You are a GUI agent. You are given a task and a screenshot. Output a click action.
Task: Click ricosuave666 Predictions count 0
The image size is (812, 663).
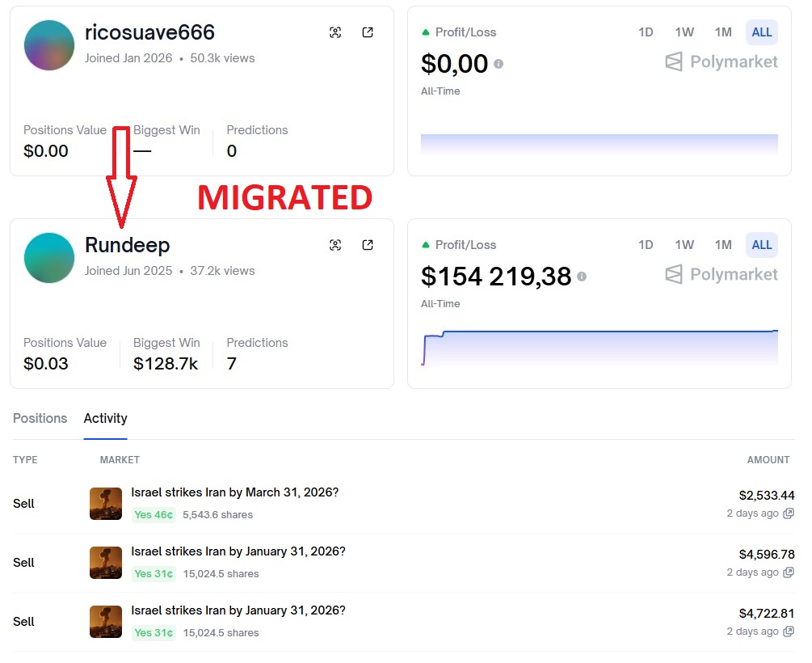click(x=232, y=151)
